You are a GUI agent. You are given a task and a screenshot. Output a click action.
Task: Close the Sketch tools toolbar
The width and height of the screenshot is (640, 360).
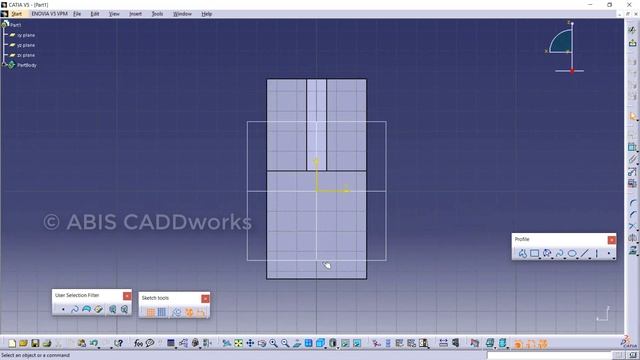pyautogui.click(x=205, y=299)
